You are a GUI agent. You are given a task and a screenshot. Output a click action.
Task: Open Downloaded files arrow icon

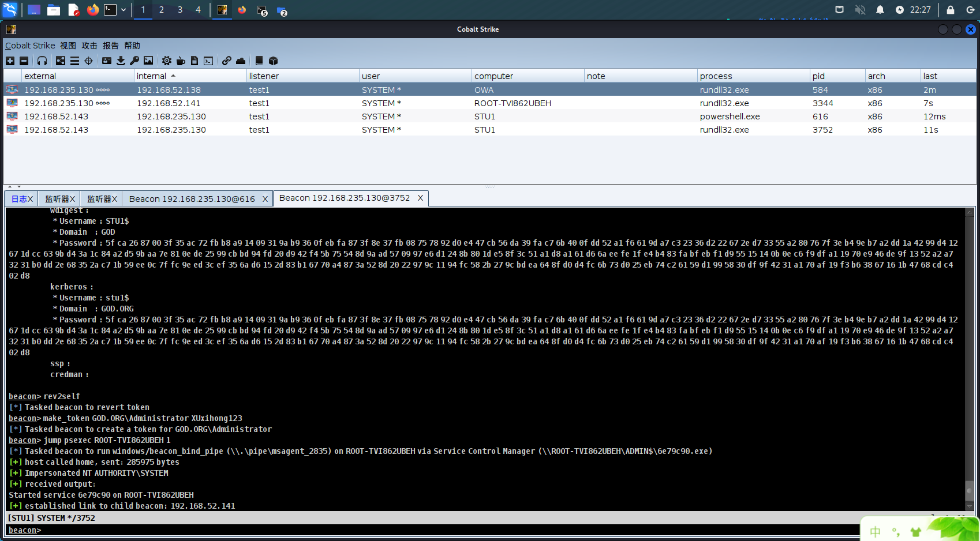pos(121,61)
